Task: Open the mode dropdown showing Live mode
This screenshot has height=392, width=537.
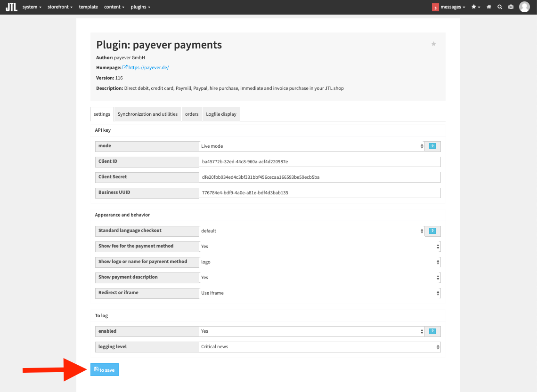Action: click(x=312, y=146)
